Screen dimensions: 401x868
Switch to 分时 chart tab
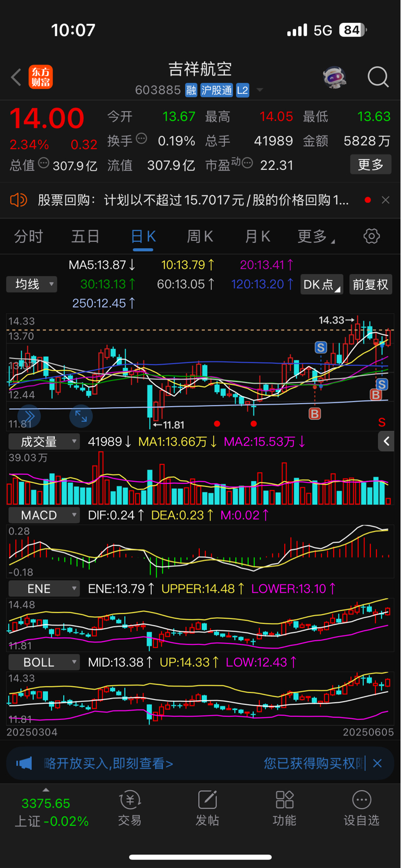click(29, 237)
